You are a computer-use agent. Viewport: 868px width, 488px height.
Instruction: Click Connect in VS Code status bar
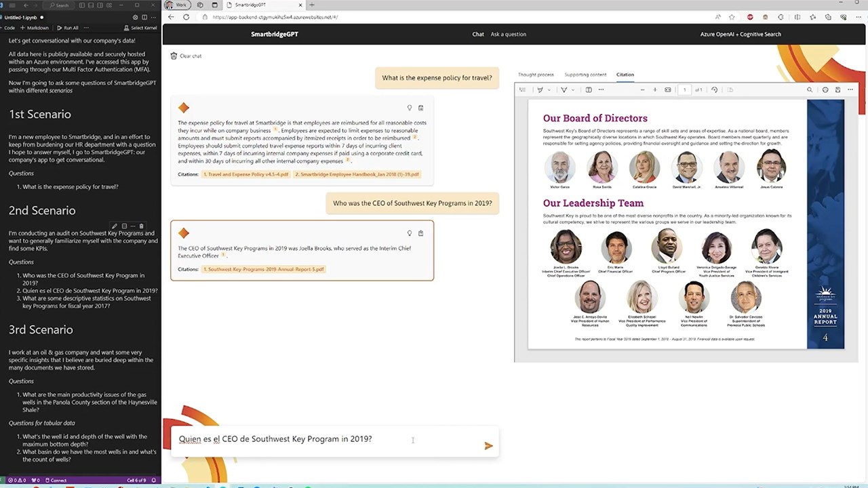click(55, 480)
